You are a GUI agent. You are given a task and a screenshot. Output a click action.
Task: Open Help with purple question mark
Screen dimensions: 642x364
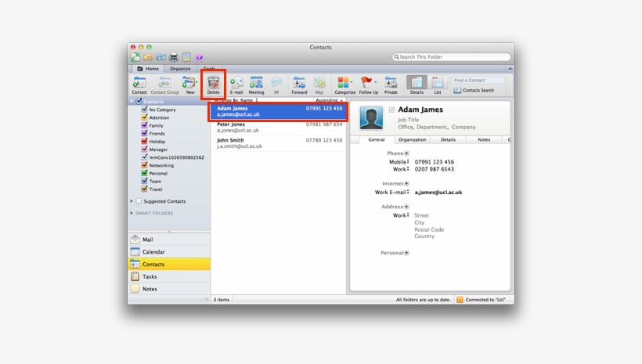click(199, 57)
